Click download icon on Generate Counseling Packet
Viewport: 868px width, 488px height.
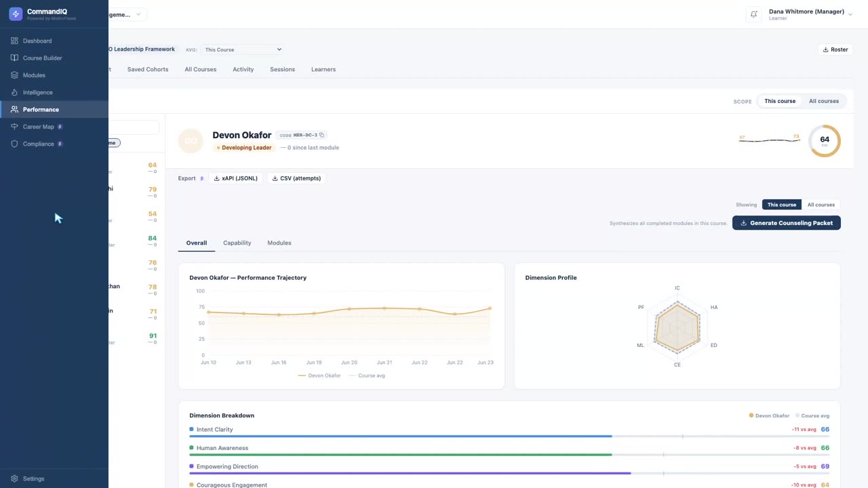(744, 223)
